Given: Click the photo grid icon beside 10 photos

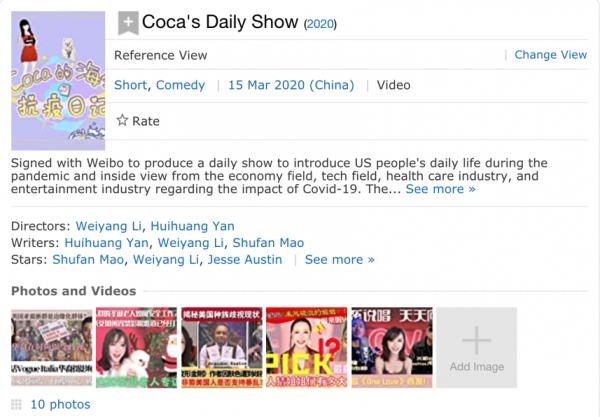Looking at the screenshot, I should coord(17,404).
